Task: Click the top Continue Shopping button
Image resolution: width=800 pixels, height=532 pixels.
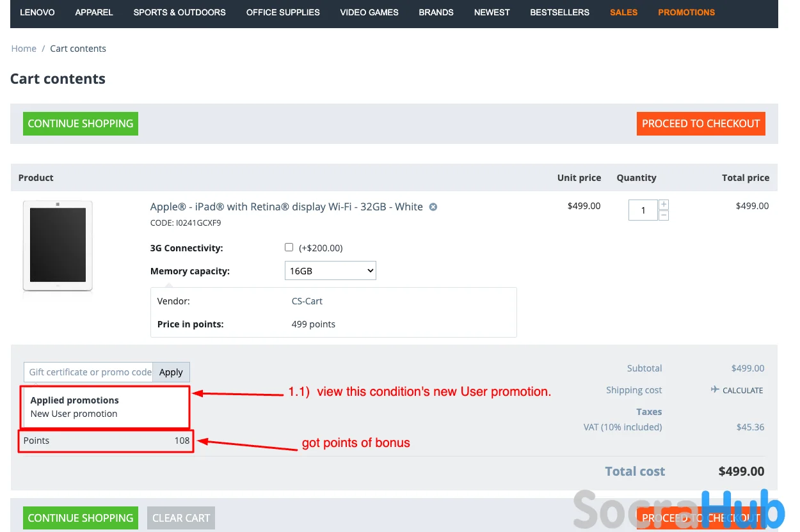Action: [81, 124]
